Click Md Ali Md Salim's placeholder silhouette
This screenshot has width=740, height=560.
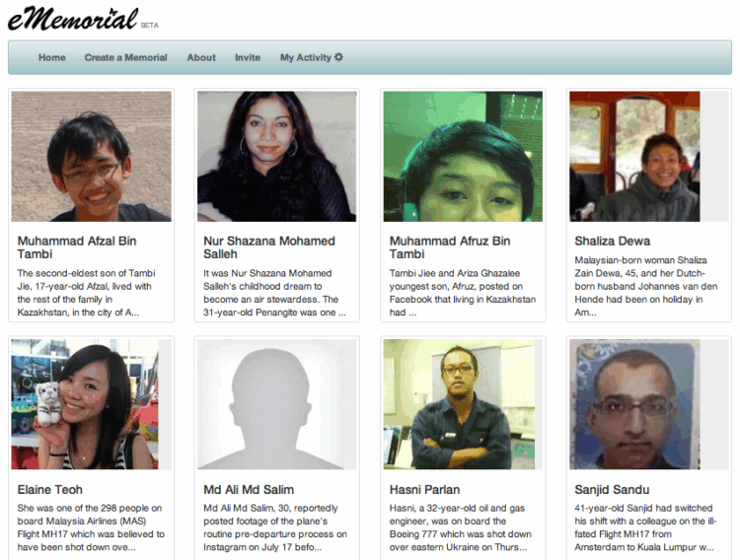[x=276, y=404]
